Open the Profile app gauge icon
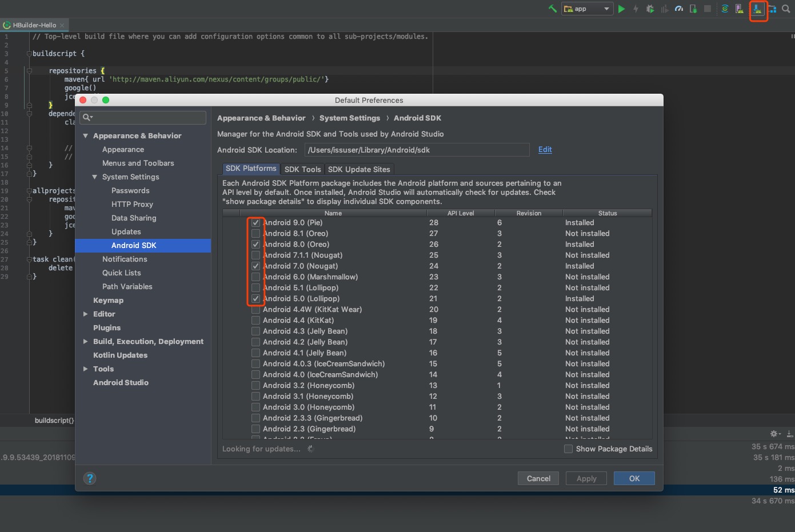 pos(679,9)
